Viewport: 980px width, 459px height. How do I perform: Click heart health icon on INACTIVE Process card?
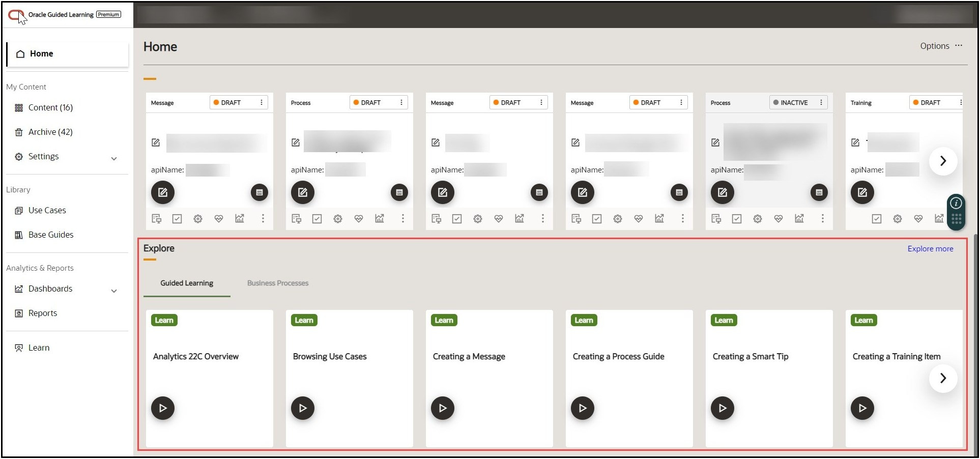779,219
